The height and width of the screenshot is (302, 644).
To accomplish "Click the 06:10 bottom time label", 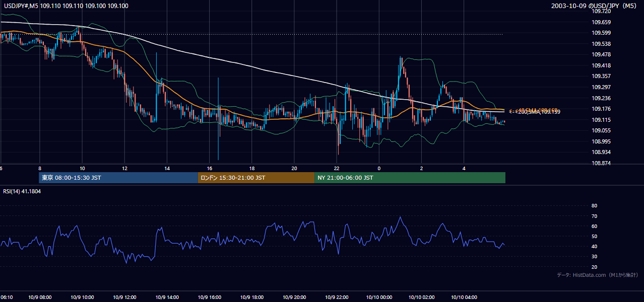I will [x=7, y=297].
